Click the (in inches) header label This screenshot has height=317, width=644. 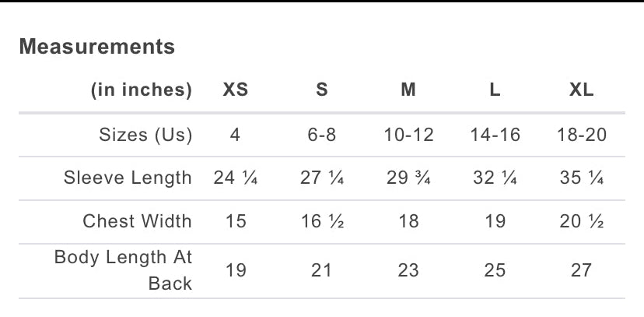[142, 90]
